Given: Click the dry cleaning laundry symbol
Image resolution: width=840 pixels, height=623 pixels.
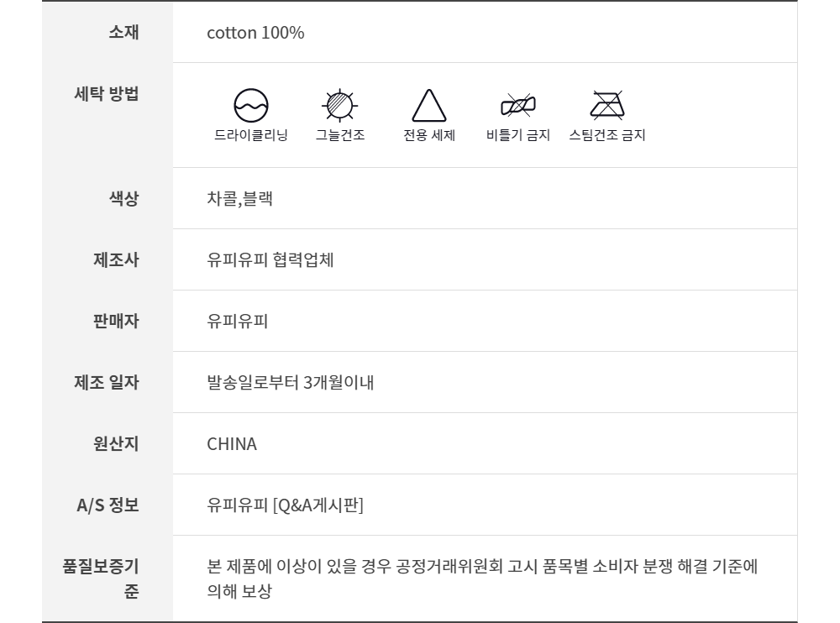Looking at the screenshot, I should point(250,106).
